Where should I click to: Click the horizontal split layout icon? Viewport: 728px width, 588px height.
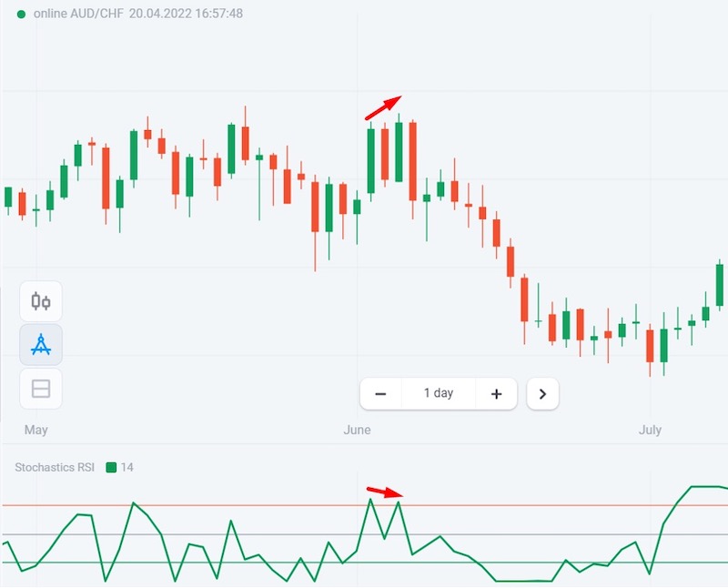[41, 389]
